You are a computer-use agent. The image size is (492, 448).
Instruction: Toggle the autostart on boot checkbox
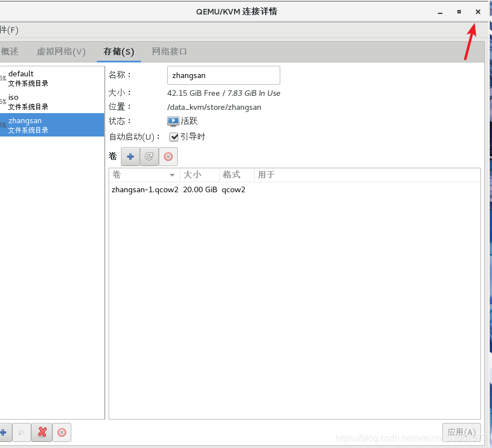tap(173, 137)
